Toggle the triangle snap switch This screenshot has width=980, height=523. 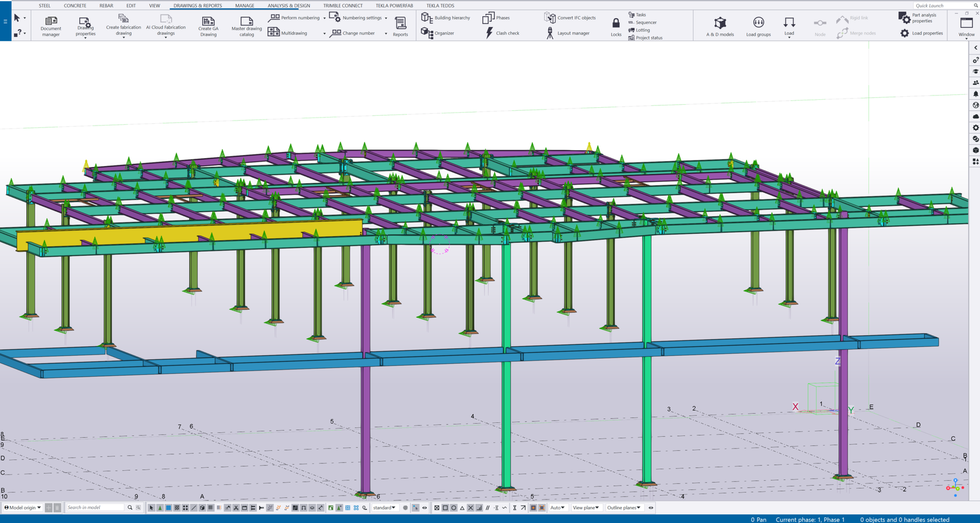(x=462, y=508)
